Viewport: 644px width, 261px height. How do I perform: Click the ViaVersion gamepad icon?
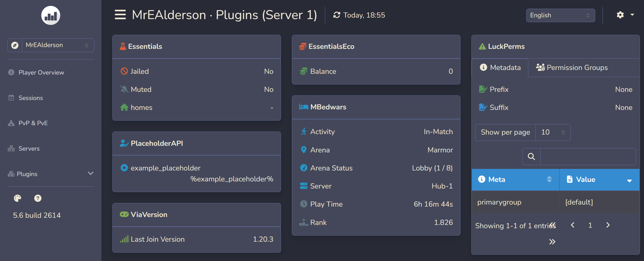(124, 214)
